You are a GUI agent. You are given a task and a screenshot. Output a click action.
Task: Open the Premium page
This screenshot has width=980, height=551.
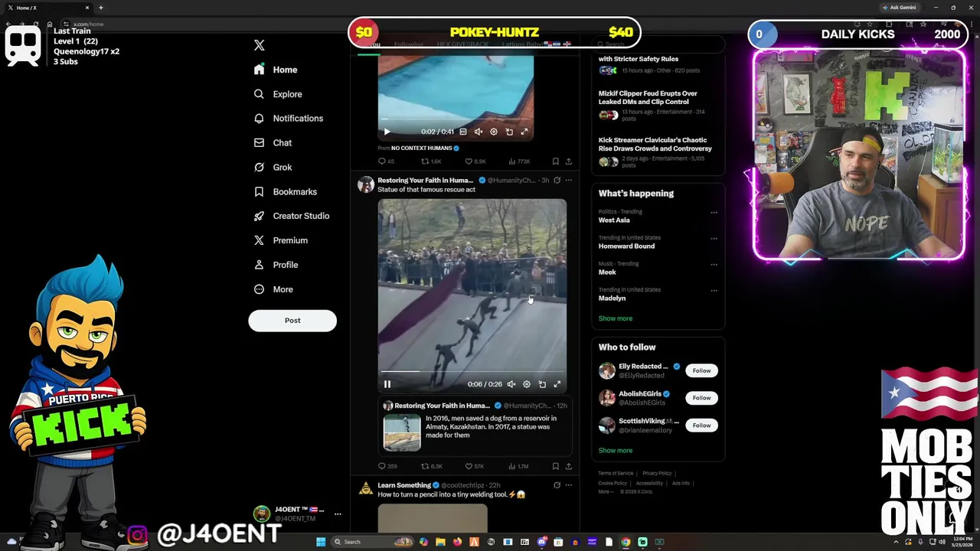[280, 240]
